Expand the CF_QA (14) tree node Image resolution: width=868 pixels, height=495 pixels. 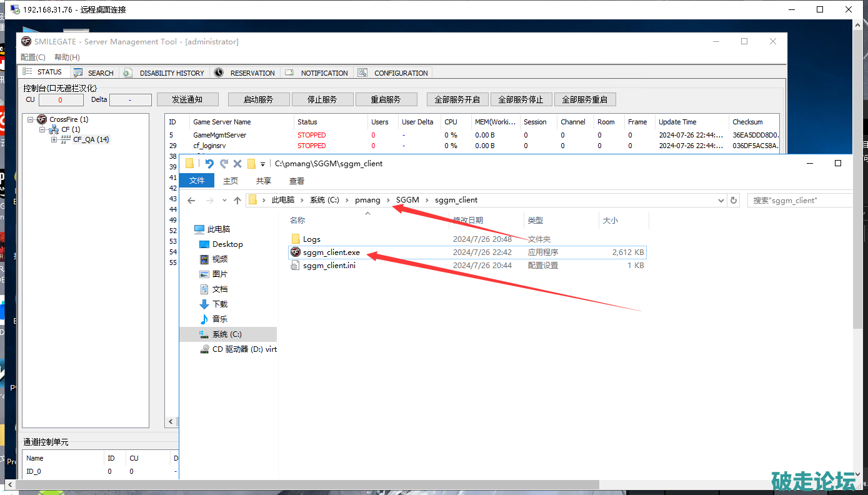pos(54,140)
